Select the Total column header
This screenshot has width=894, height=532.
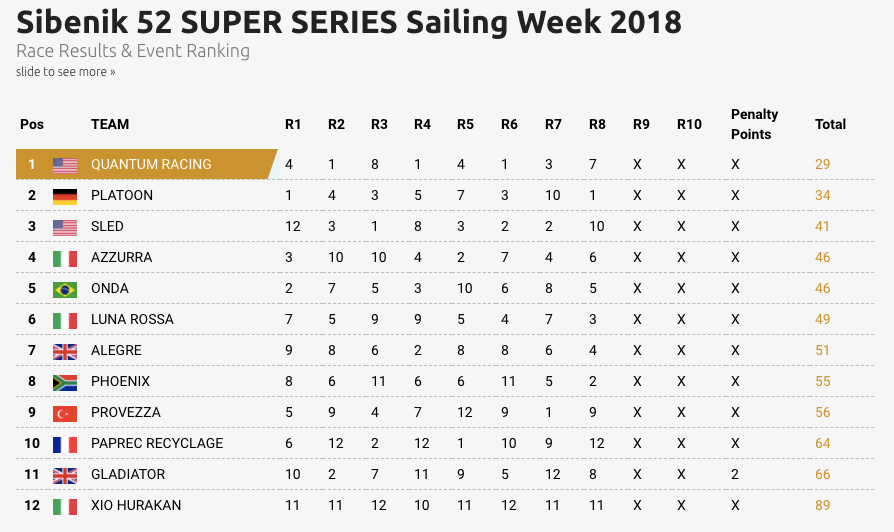point(830,124)
